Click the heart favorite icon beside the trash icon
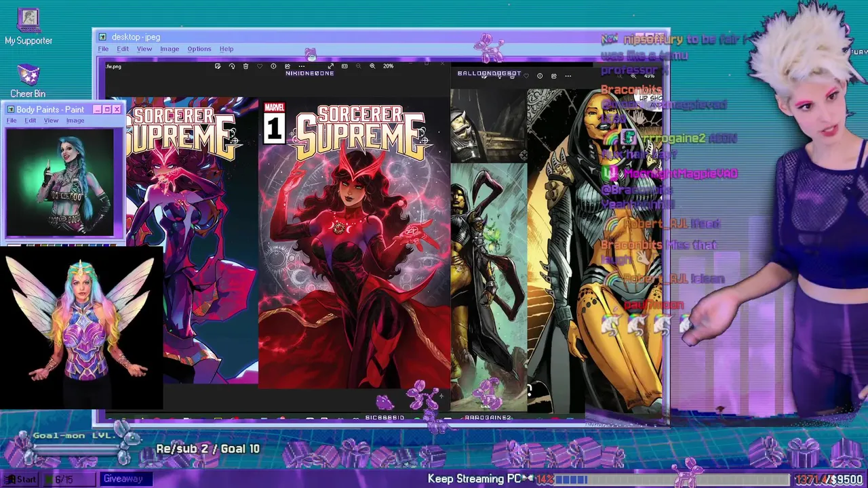Screen dimensions: 868x488 pos(260,66)
